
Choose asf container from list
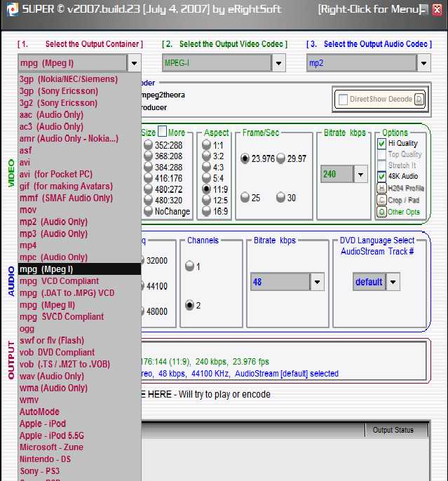(x=79, y=150)
